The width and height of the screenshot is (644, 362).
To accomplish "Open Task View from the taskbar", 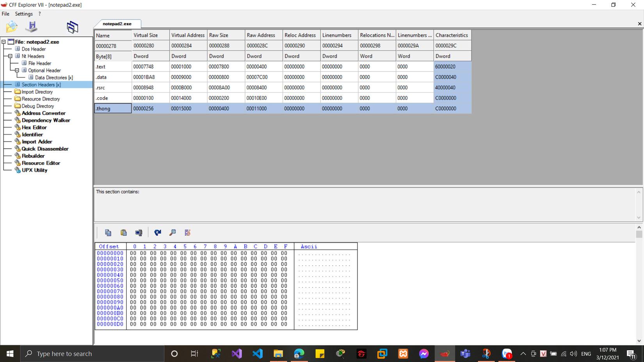I will click(194, 354).
